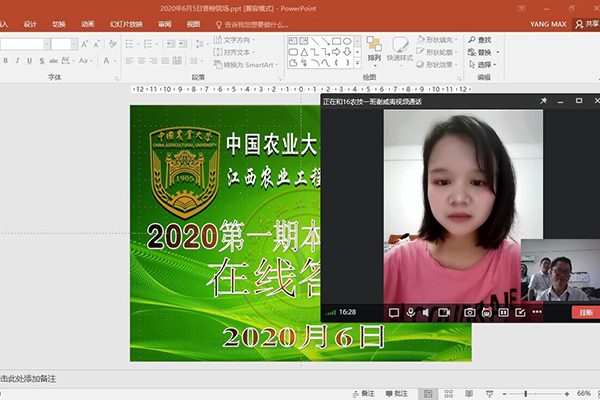Switch to slide sorter view icon
This screenshot has height=400, width=600.
coord(447,393)
